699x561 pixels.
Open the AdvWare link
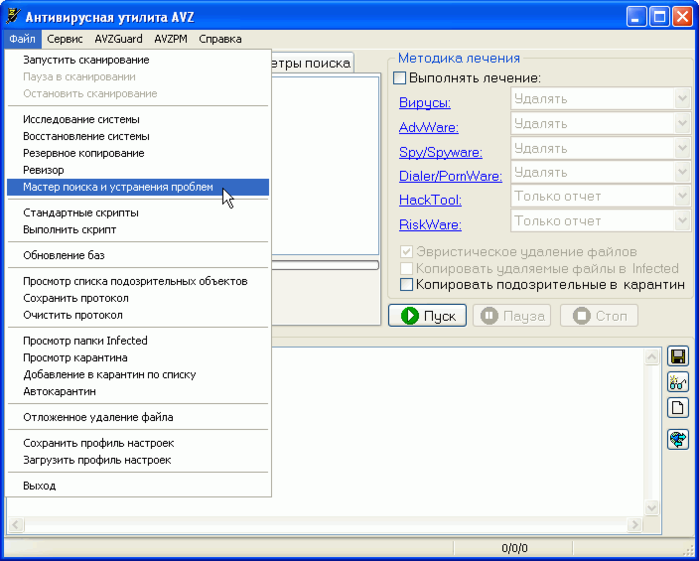pos(428,128)
